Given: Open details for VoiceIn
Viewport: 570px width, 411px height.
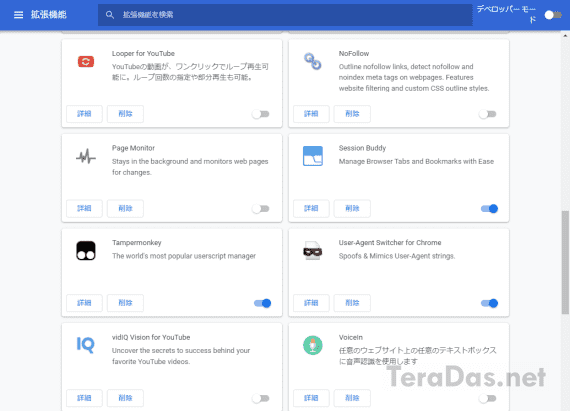Looking at the screenshot, I should [311, 398].
